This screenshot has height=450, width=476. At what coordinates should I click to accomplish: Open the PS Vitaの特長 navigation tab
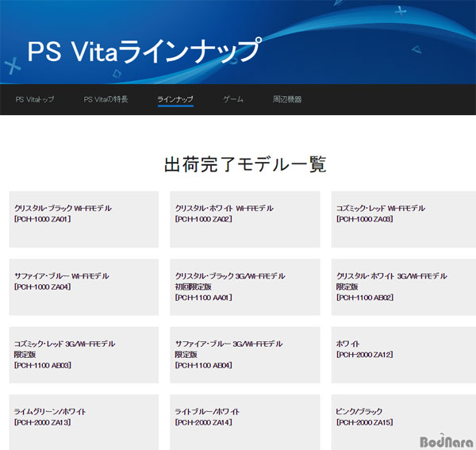click(106, 99)
